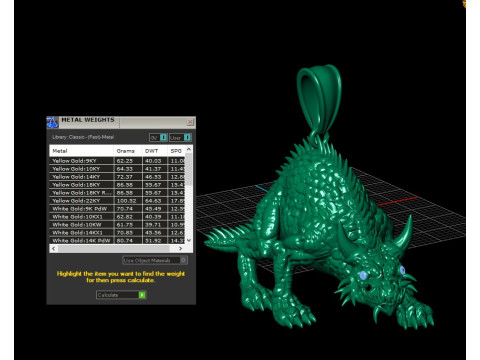
Task: Click the table's scroll up arrow
Action: tap(189, 149)
